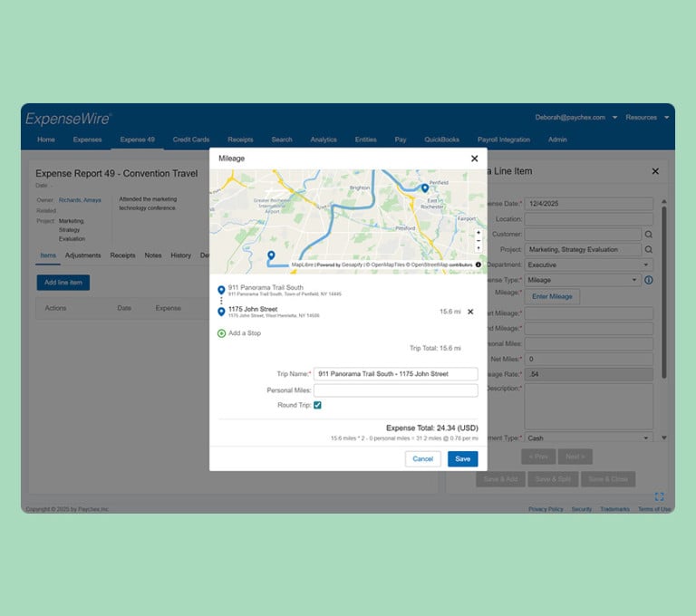Open the Entities menu
Screen dimensions: 696x616
pyautogui.click(x=366, y=140)
